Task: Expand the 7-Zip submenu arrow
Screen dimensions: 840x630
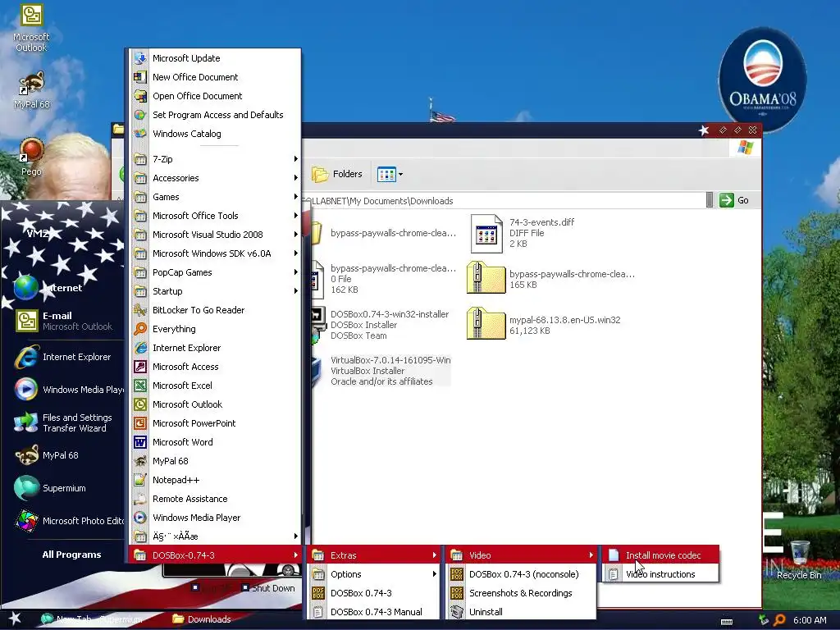Action: pyautogui.click(x=295, y=159)
